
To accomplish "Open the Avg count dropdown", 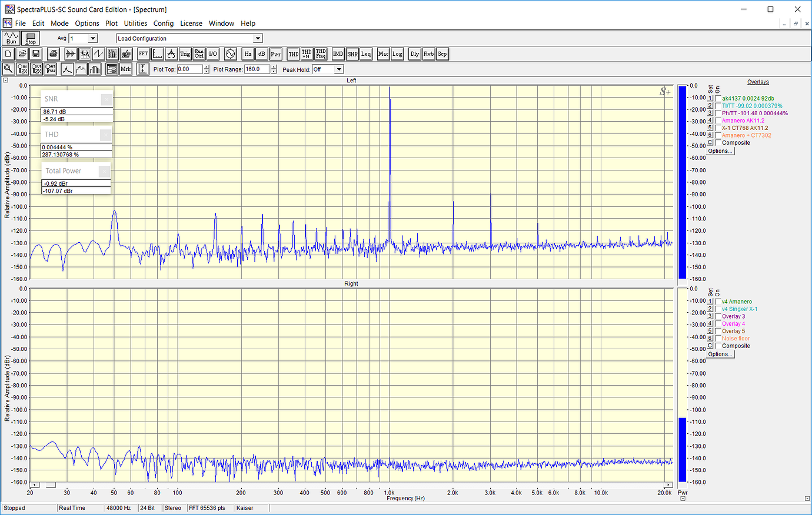I will click(92, 39).
